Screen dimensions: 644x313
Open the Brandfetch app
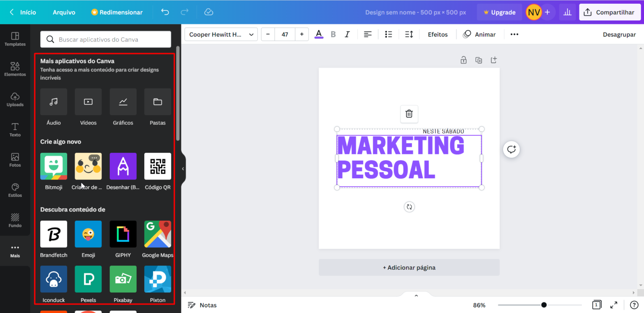tap(54, 234)
